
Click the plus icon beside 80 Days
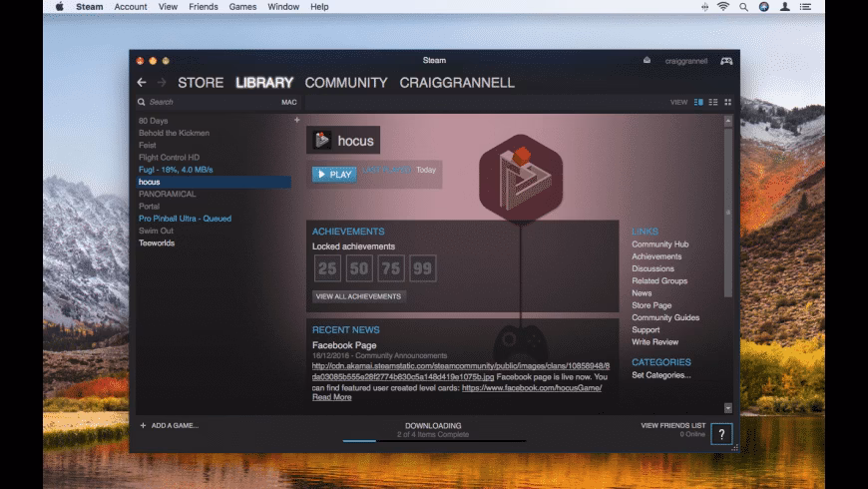coord(296,120)
